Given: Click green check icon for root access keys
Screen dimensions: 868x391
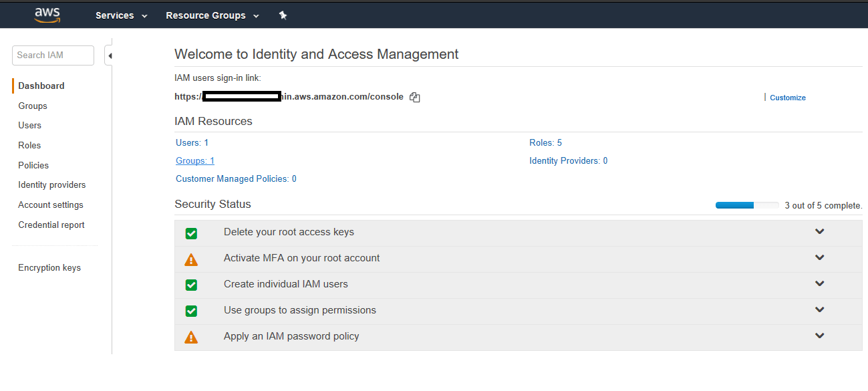Looking at the screenshot, I should pyautogui.click(x=191, y=233).
